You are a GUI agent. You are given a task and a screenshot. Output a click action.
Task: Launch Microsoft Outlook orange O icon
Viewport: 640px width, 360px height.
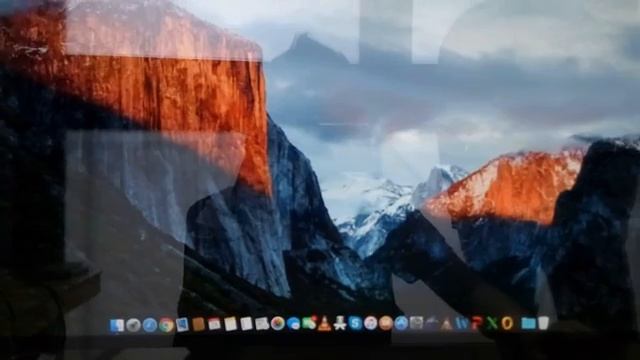pos(507,324)
